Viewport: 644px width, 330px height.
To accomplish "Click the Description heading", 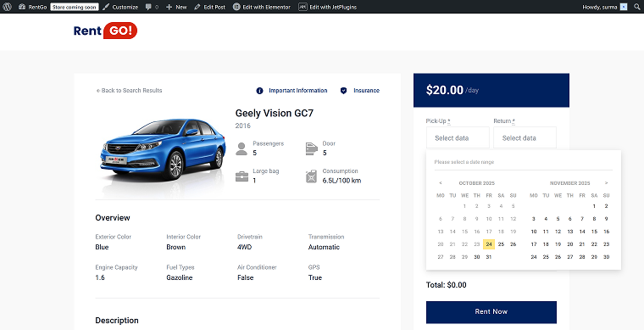I will click(x=117, y=321).
